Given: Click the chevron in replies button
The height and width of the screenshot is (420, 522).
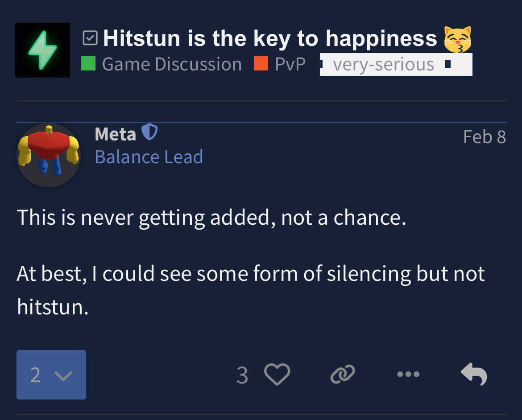Looking at the screenshot, I should [63, 376].
